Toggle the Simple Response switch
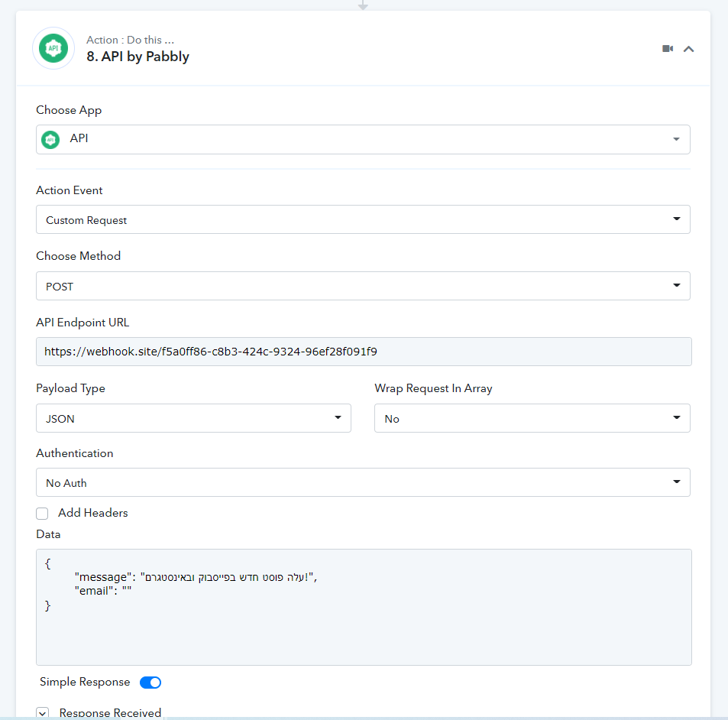The width and height of the screenshot is (728, 720). (150, 683)
